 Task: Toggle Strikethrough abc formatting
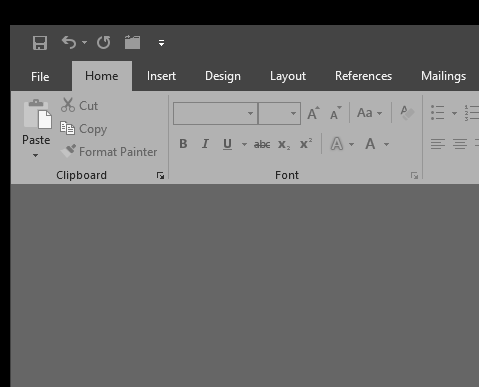click(x=262, y=144)
